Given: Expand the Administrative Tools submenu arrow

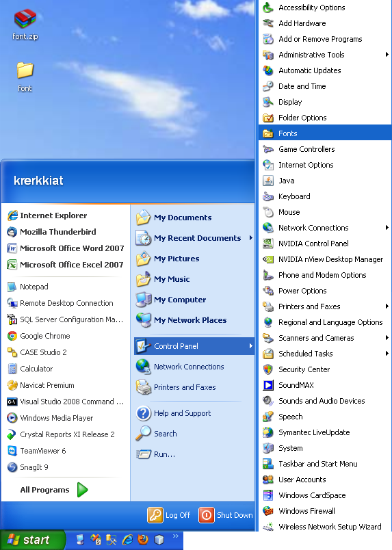Looking at the screenshot, I should 387,55.
